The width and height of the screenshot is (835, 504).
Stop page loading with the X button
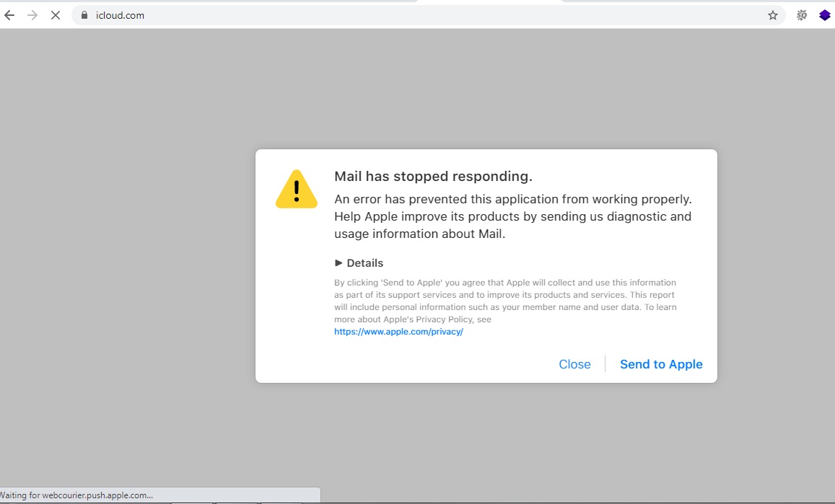pyautogui.click(x=56, y=15)
